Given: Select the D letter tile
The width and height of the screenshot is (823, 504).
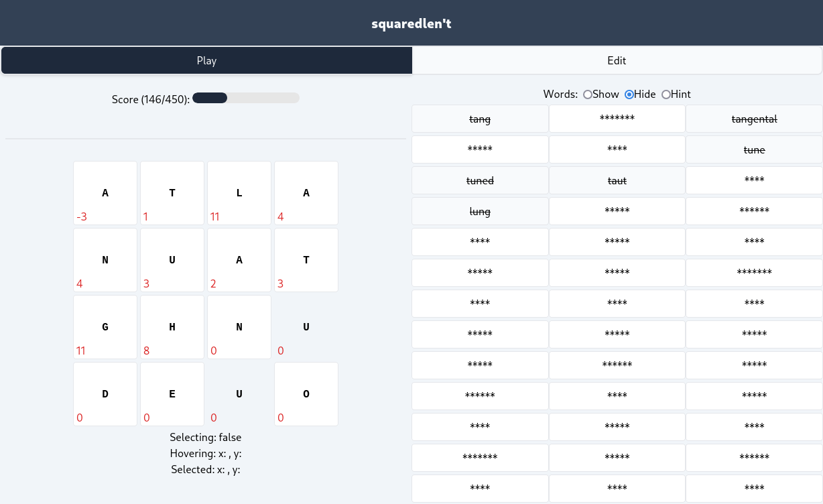Looking at the screenshot, I should tap(105, 394).
